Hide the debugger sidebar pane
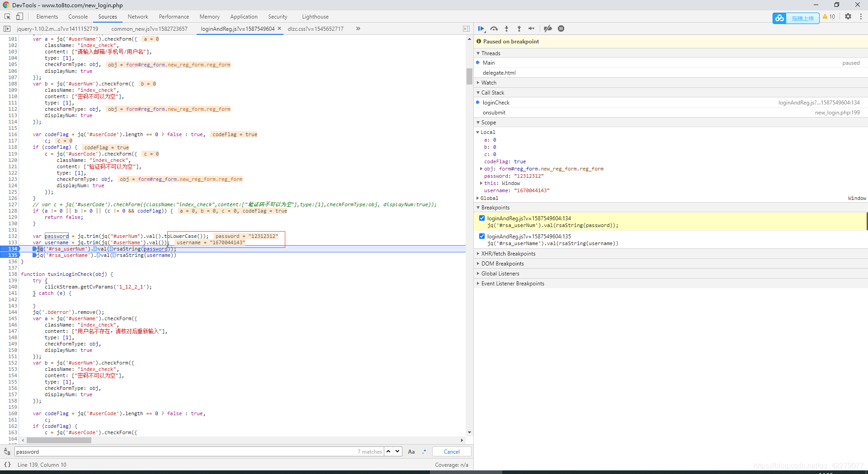The image size is (868, 474). click(x=466, y=28)
